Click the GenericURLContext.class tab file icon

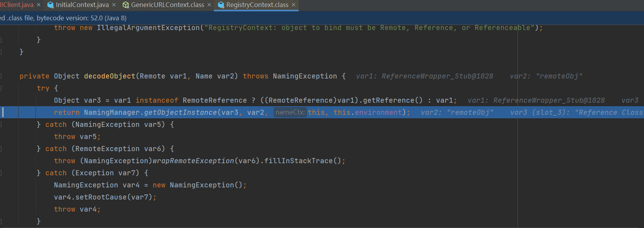click(126, 5)
